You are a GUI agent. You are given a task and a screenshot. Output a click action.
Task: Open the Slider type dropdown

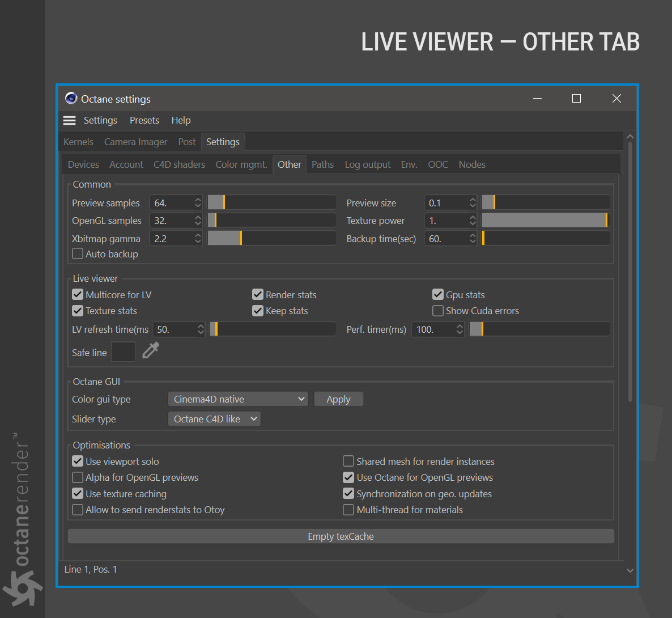point(214,419)
